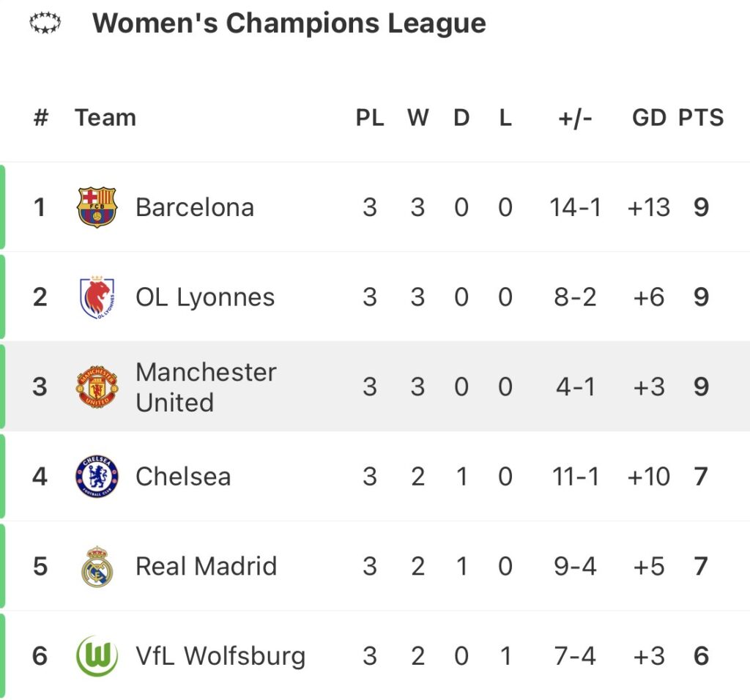Click the Real Madrid crest
Screen dimensions: 750x700
pos(97,567)
